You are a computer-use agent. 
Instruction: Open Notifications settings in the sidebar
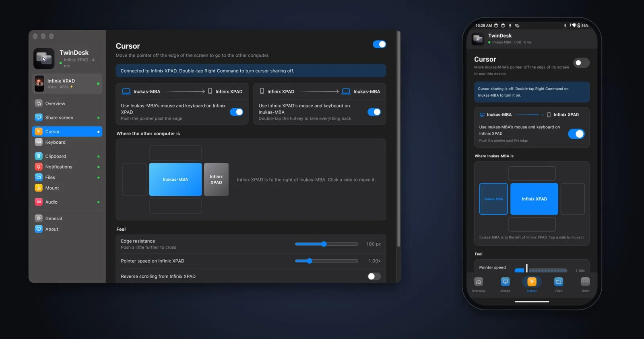click(x=67, y=167)
